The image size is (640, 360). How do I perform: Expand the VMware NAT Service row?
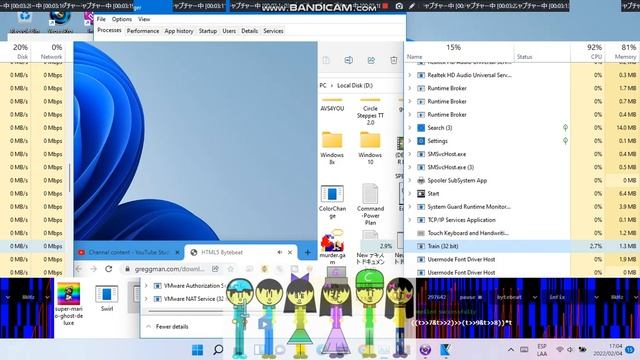[x=146, y=299]
